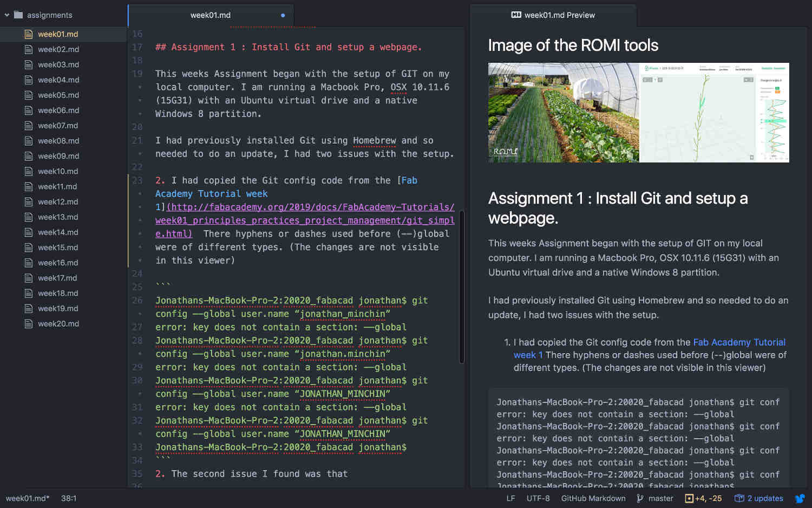Click line number 17 in the gutter
Screen dimensions: 812x508
click(137, 47)
